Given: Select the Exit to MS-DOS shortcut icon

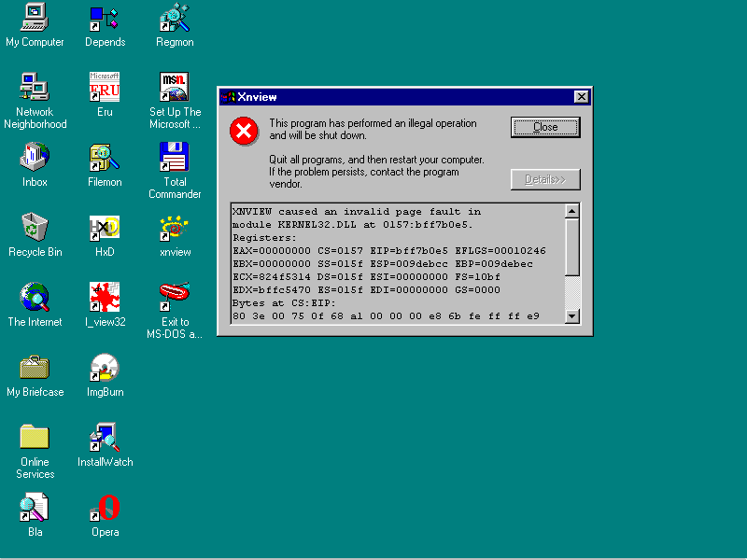Looking at the screenshot, I should (175, 297).
